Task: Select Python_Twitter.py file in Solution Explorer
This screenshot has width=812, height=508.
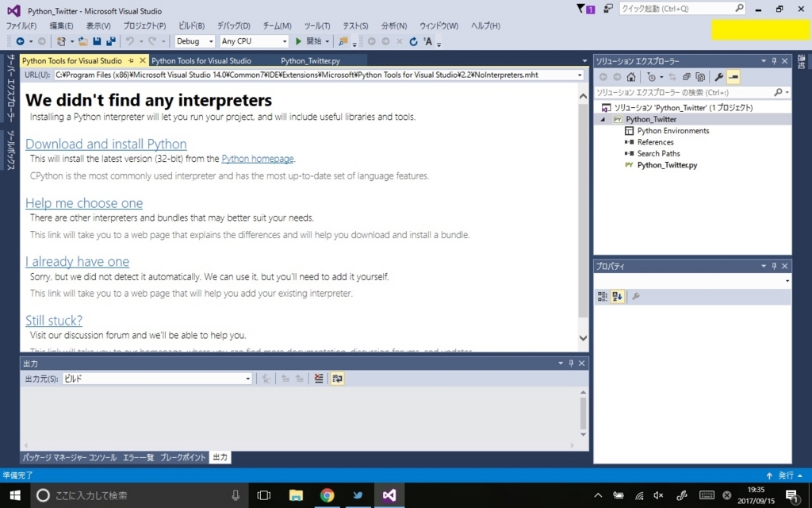Action: (x=667, y=165)
